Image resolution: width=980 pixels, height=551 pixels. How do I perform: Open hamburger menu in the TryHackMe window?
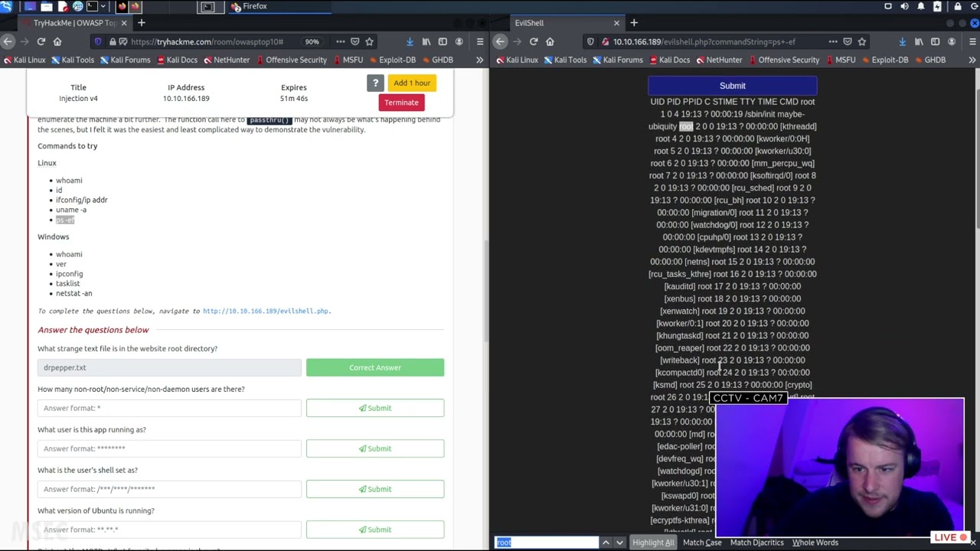coord(480,41)
